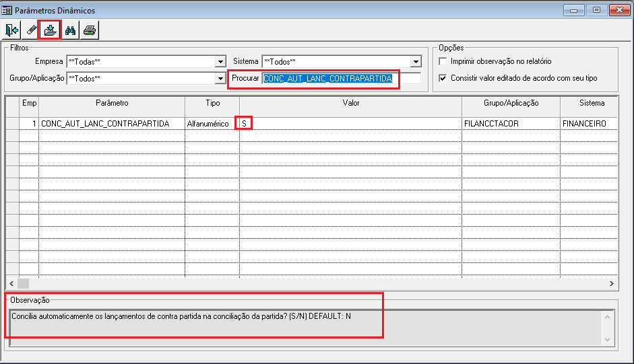Click the save parameters toolbar icon
The image size is (634, 364).
click(x=50, y=30)
